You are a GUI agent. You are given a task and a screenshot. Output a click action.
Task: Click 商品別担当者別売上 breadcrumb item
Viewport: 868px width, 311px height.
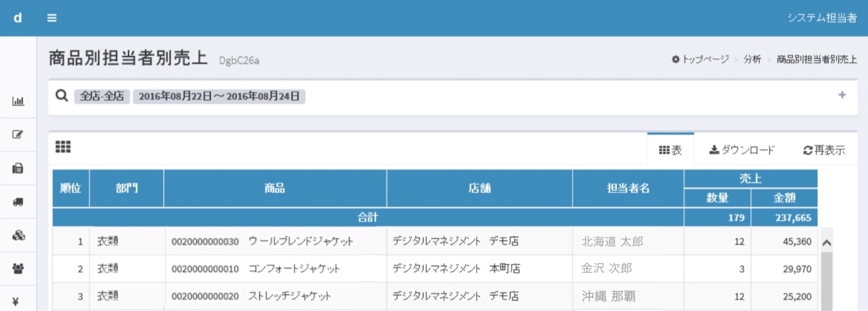[816, 59]
